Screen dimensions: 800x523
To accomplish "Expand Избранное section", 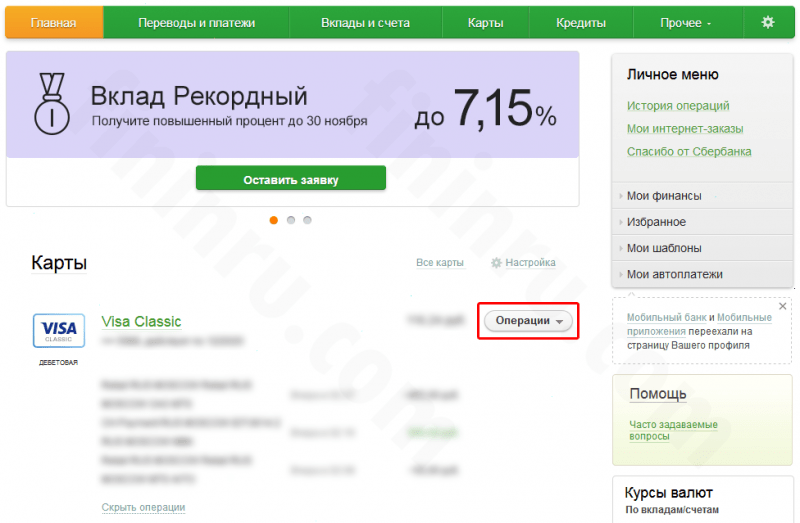I will point(702,222).
